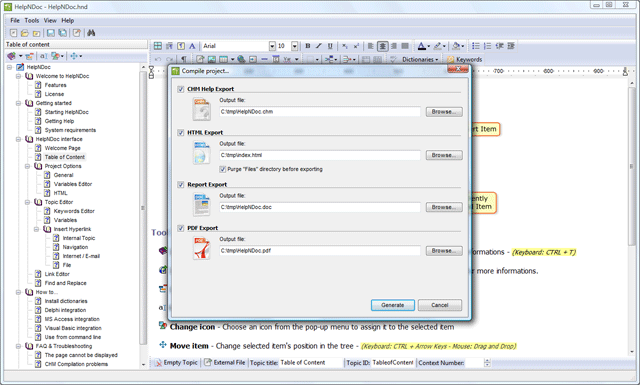Click the New project icon in main toolbar

(x=13, y=33)
